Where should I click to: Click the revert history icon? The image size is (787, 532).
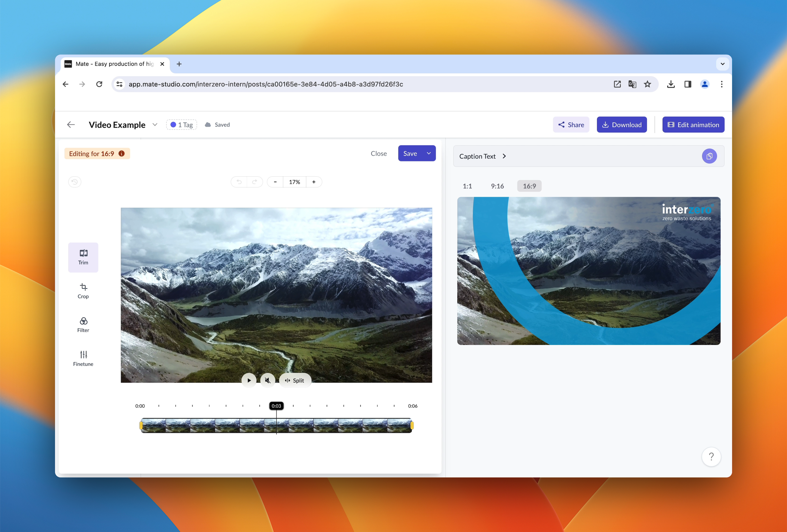coord(75,182)
